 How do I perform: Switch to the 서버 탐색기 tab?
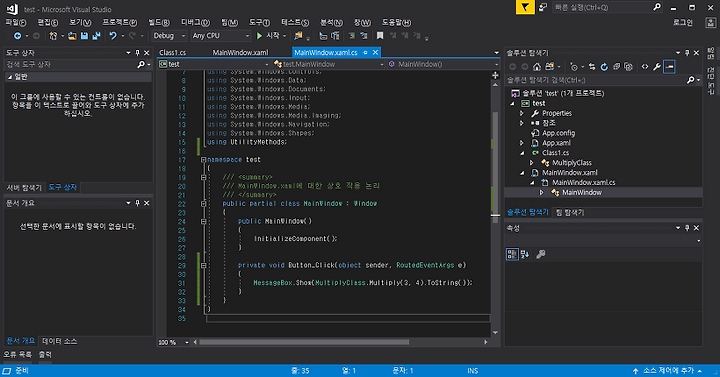[24, 188]
